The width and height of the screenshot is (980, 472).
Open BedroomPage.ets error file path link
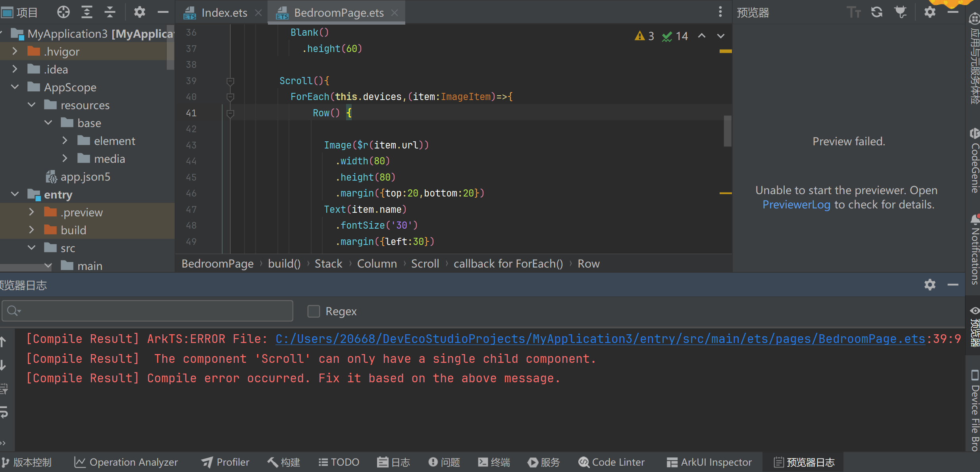coord(600,339)
